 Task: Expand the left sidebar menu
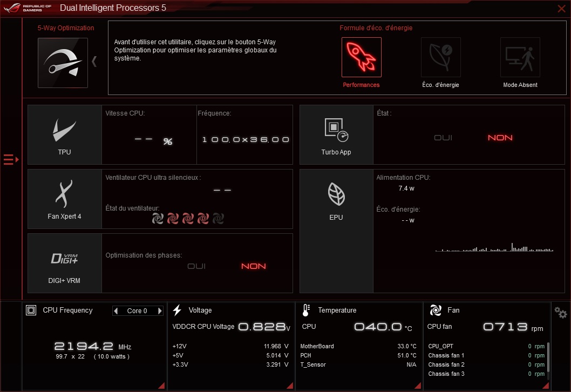pyautogui.click(x=11, y=159)
